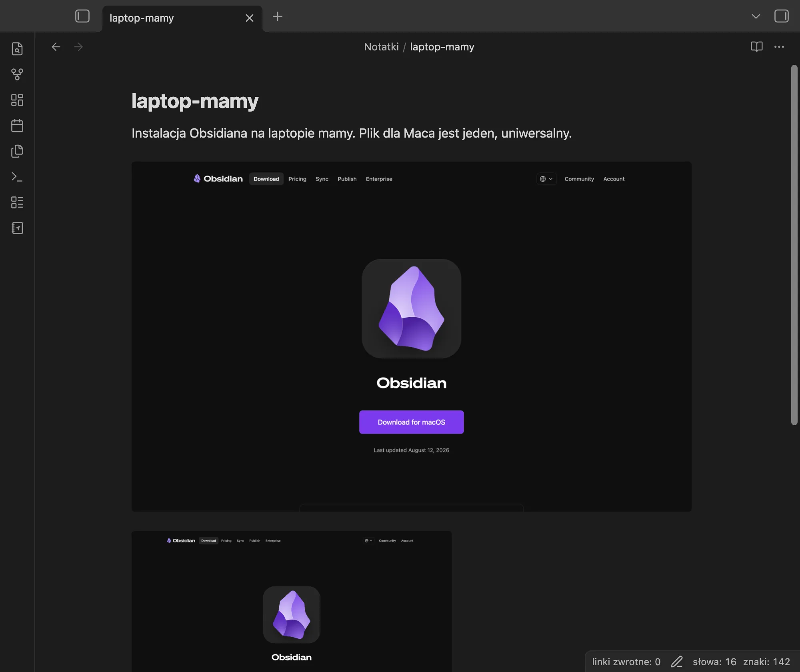Image resolution: width=800 pixels, height=672 pixels.
Task: Open the command palette icon
Action: click(17, 176)
